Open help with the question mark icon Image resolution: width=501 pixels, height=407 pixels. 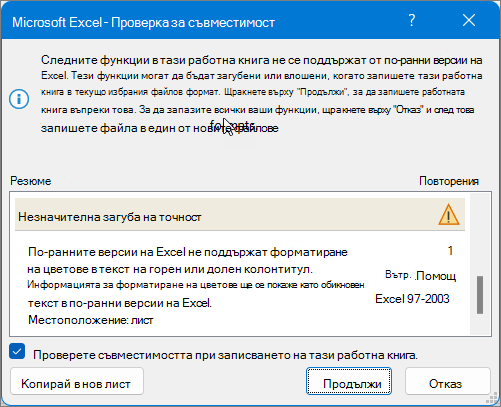(412, 21)
